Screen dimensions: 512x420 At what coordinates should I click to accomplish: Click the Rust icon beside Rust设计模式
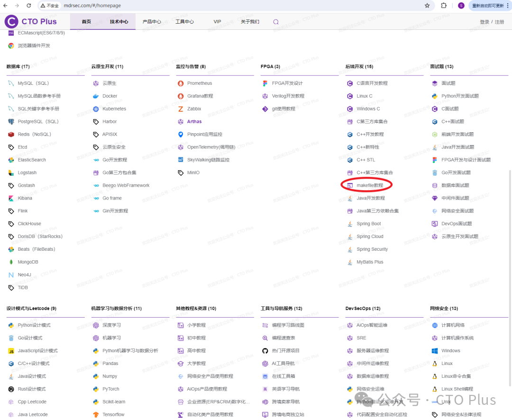coord(11,389)
